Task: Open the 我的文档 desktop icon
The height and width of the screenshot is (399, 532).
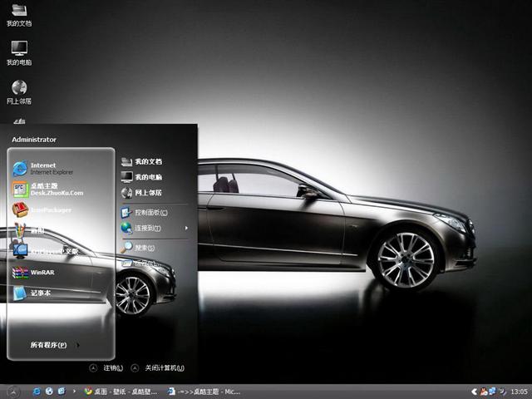Action: (x=19, y=16)
